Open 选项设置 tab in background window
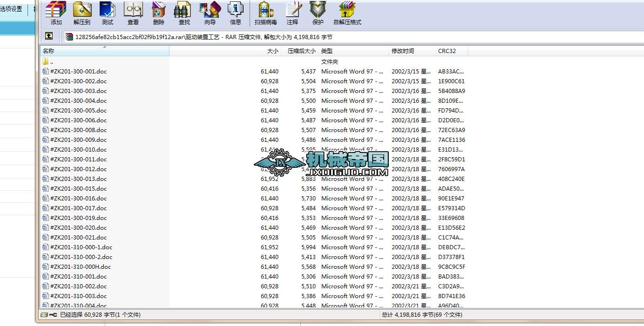Viewport: 644px width, 326px height. tap(12, 9)
